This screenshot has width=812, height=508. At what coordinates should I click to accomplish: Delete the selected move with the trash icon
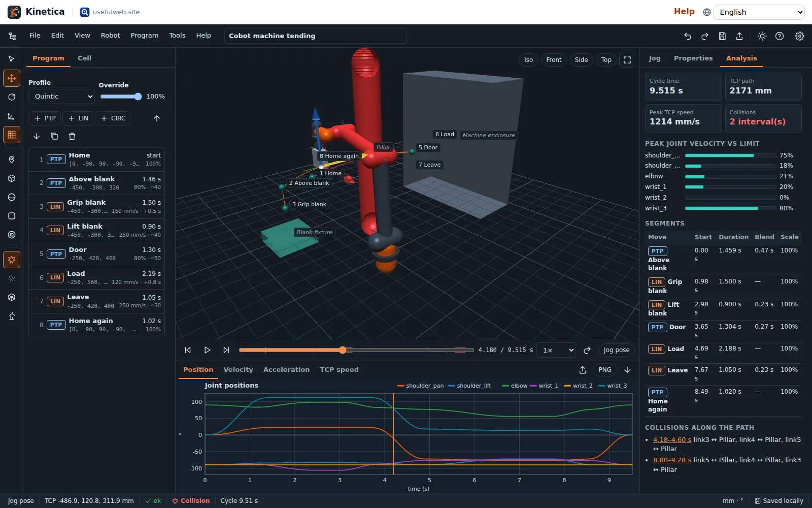[x=72, y=136]
